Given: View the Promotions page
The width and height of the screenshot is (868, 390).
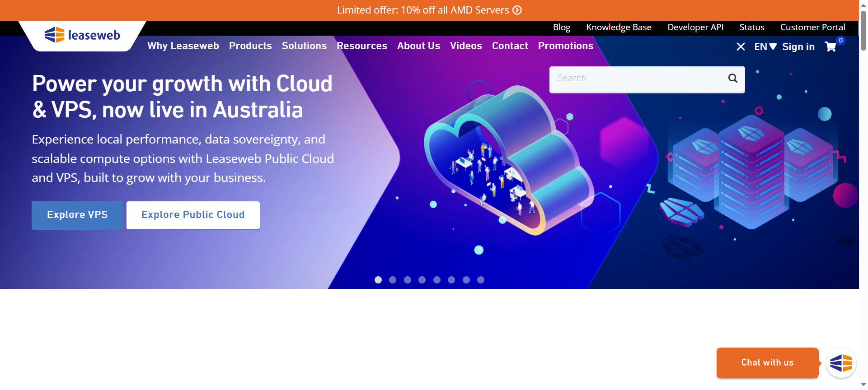Looking at the screenshot, I should [565, 46].
